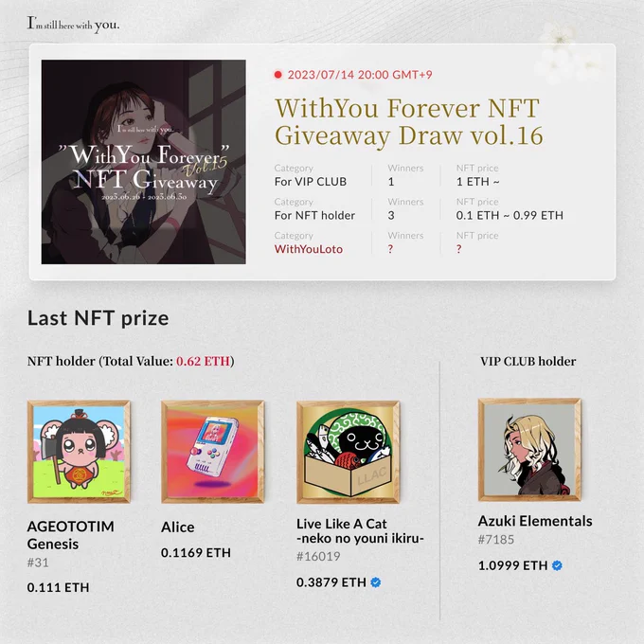Click the VIP CLUB holder heading
The width and height of the screenshot is (644, 644).
pos(528,361)
